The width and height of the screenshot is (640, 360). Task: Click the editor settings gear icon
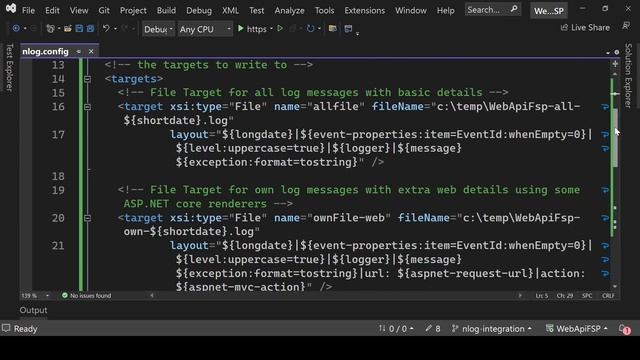pyautogui.click(x=617, y=52)
